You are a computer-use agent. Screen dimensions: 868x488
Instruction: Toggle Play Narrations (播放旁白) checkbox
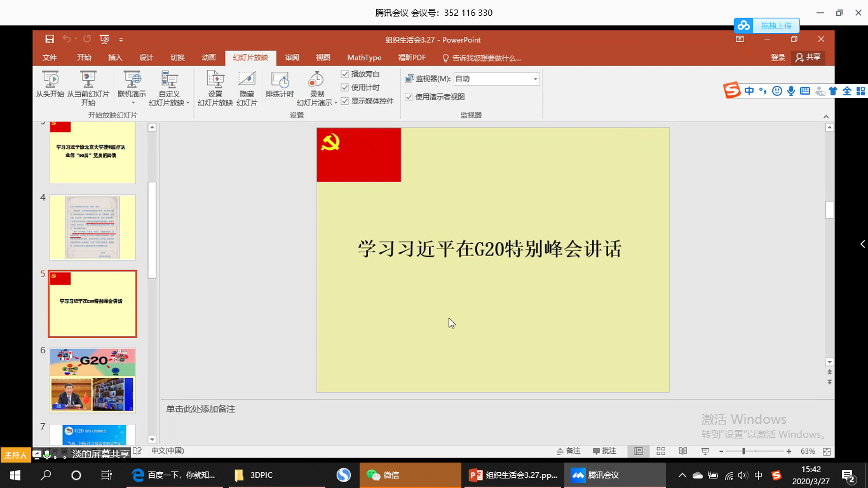(x=345, y=74)
